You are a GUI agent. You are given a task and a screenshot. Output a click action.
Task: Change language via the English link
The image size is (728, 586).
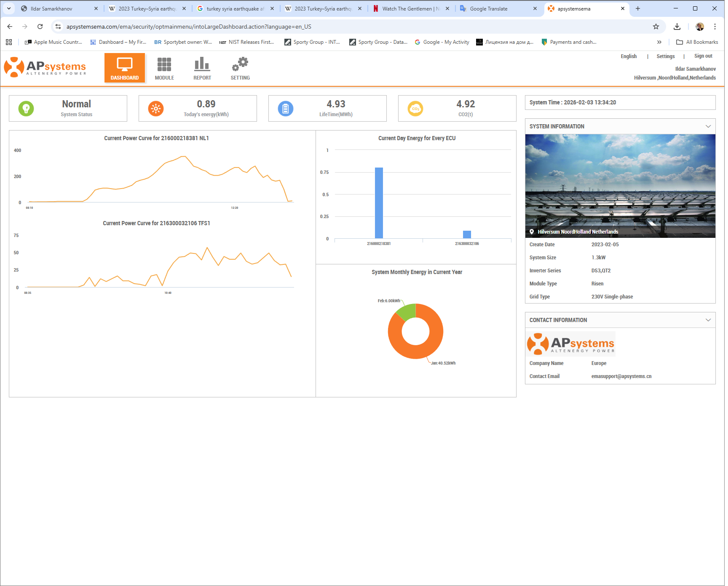[x=629, y=56]
